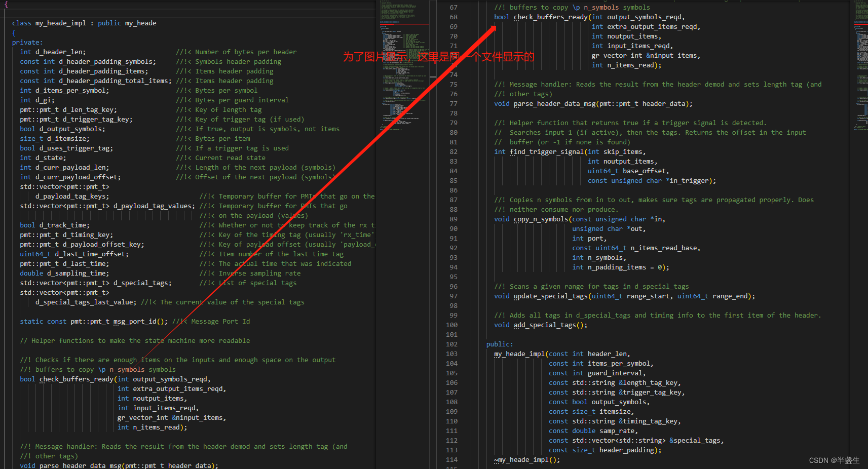
Task: Click 'copy_n_symbols' function name on line 89
Action: pos(541,219)
